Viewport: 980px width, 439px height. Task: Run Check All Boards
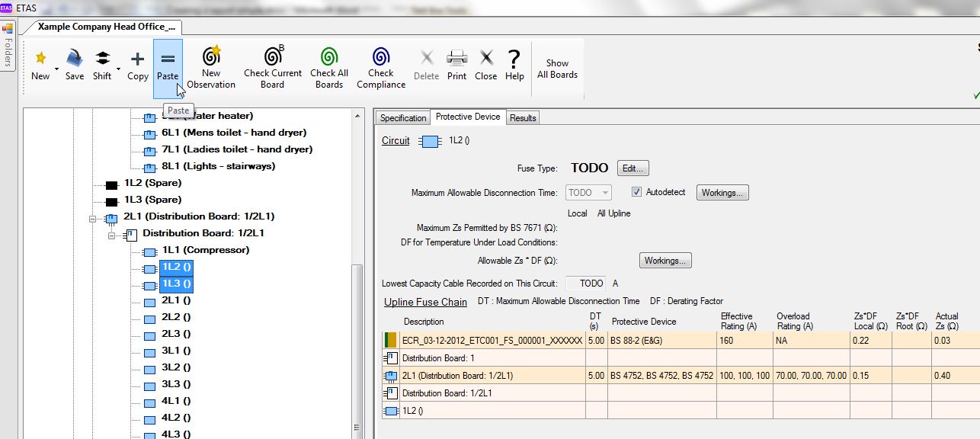(x=329, y=68)
